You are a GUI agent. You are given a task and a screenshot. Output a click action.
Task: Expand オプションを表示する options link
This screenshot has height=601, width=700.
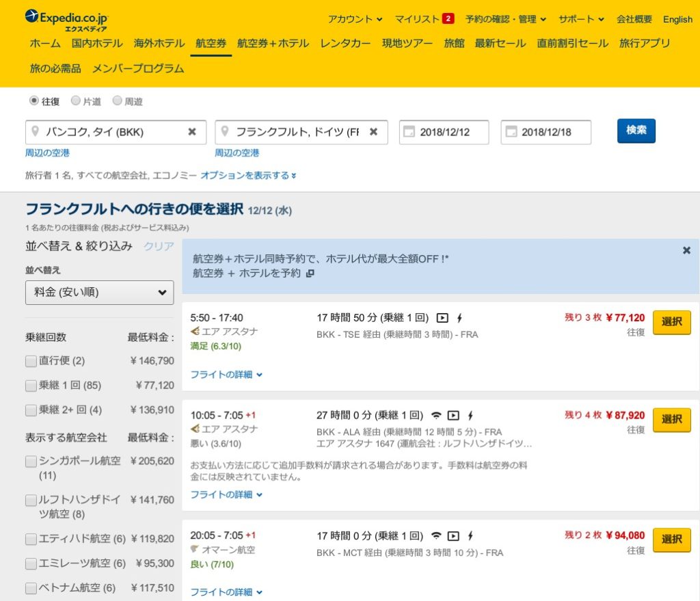[248, 176]
